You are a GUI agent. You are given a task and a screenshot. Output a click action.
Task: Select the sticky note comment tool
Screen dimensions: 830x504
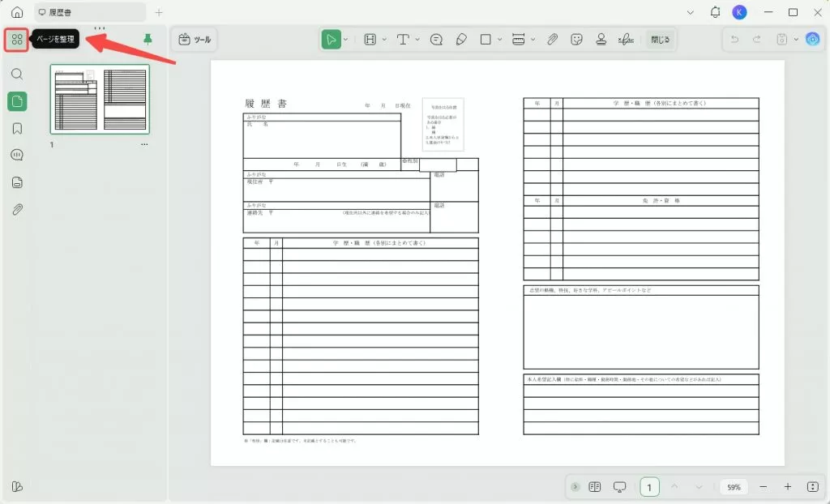pos(436,39)
